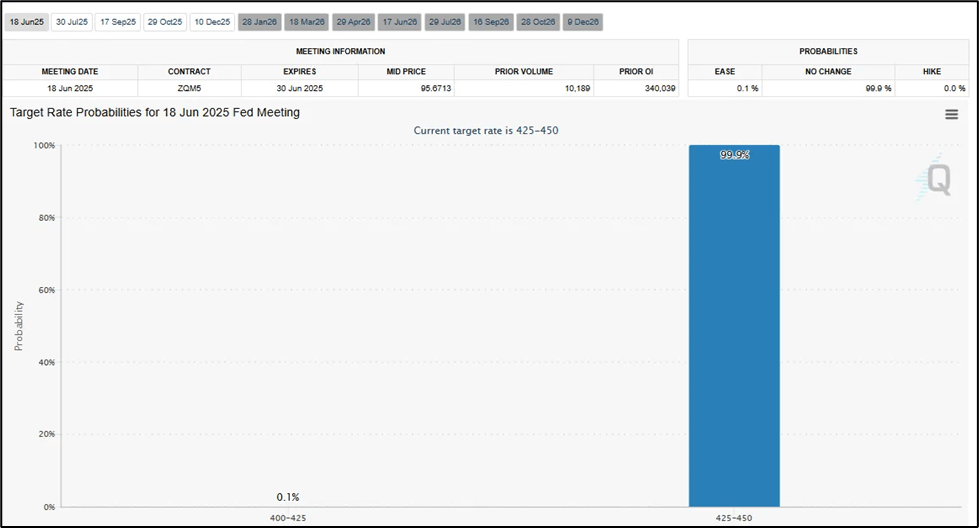Switch to the 16 Sep26 meeting tab
The height and width of the screenshot is (528, 979).
coord(491,22)
